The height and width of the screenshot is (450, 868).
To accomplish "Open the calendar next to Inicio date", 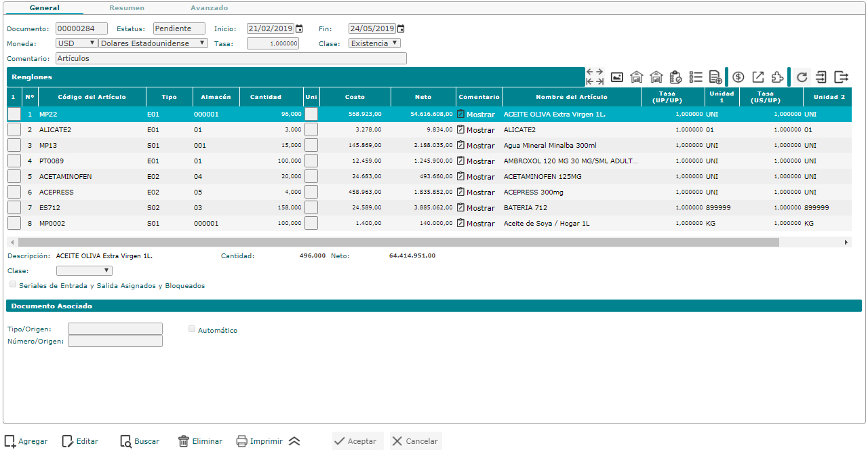I will click(x=299, y=29).
